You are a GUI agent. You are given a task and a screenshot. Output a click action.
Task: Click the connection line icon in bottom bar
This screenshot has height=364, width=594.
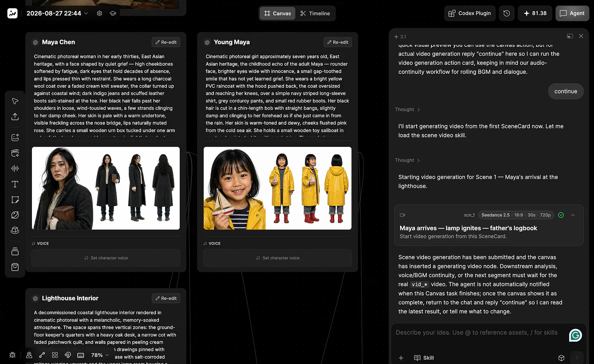coord(42,355)
